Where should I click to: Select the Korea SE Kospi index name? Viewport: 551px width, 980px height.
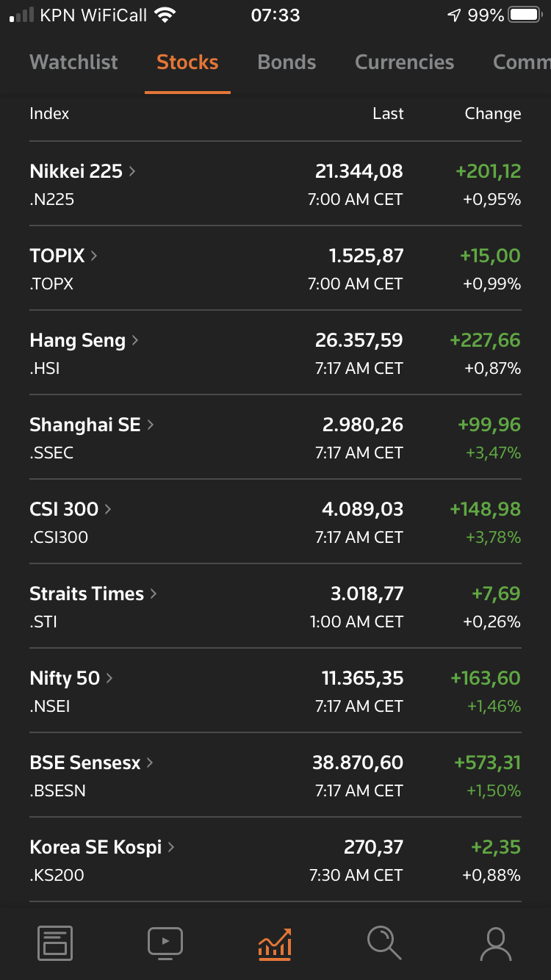(x=96, y=847)
